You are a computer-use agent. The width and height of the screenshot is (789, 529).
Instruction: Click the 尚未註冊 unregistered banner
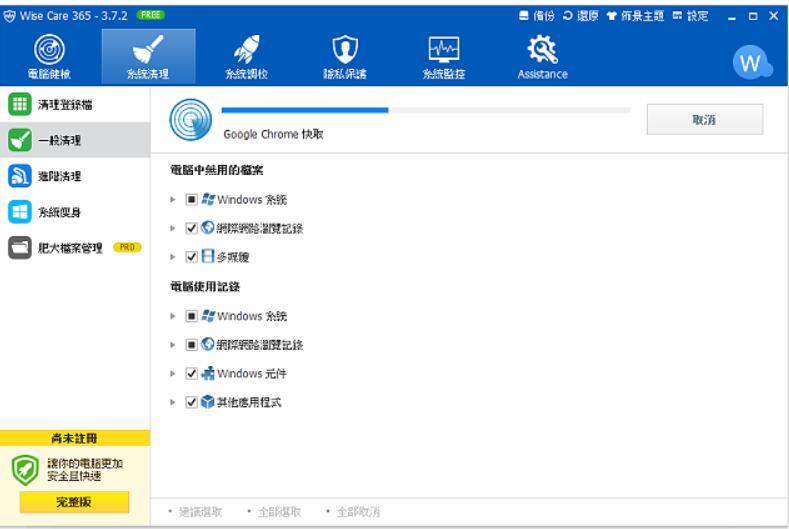tap(75, 438)
